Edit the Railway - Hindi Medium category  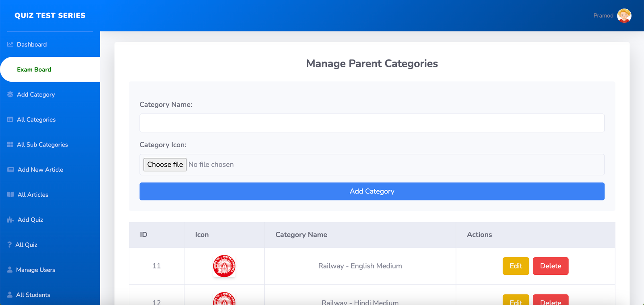click(x=516, y=300)
